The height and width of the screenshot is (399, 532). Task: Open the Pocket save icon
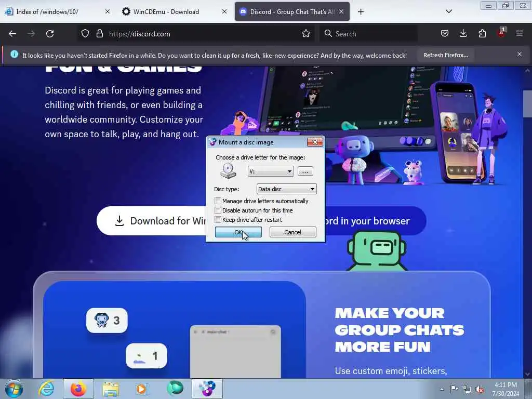click(445, 34)
